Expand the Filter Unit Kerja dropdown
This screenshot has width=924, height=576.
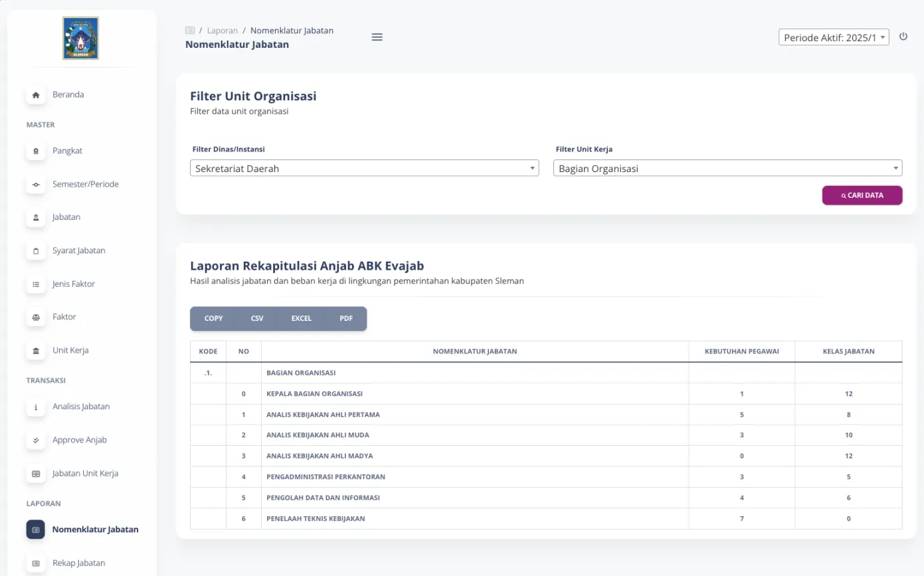point(727,169)
